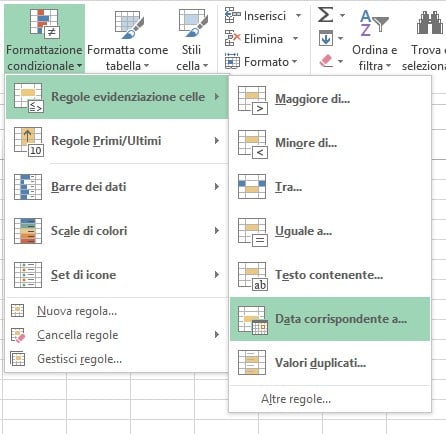Open the Barre dei dati submenu
446x434 pixels.
(x=117, y=187)
